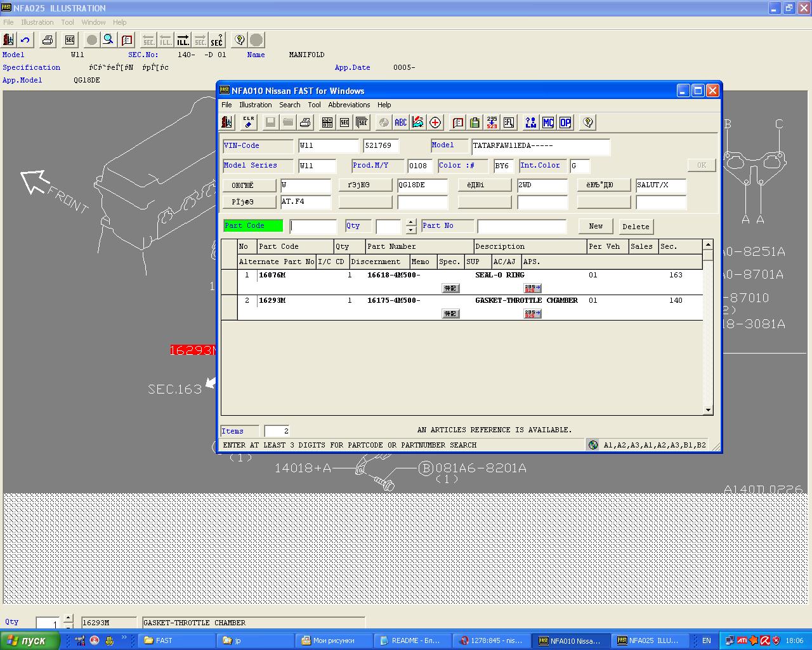Click the parts list scrollbar down arrow
812x650 pixels.
click(x=708, y=410)
